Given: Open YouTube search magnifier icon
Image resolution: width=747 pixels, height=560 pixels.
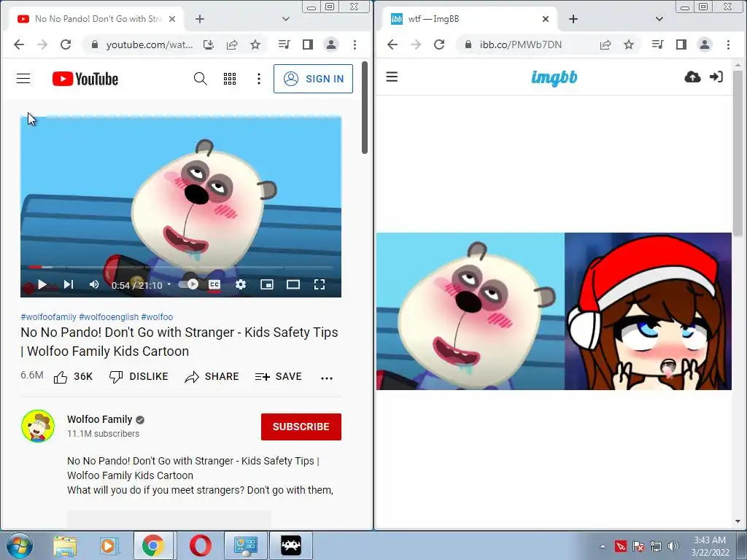Looking at the screenshot, I should [200, 79].
